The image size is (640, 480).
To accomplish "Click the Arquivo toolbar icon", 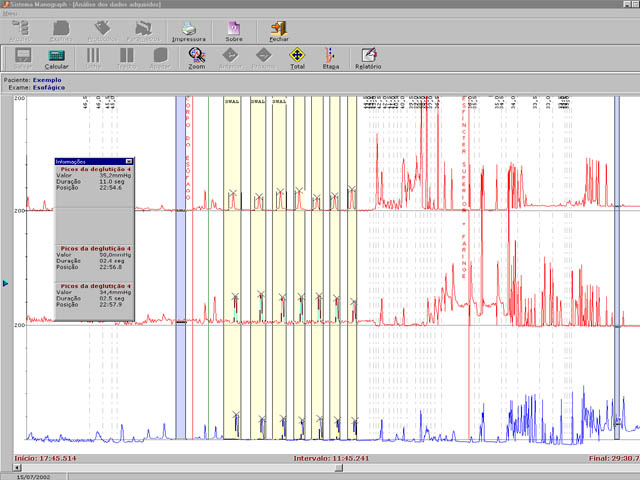I will coord(20,28).
